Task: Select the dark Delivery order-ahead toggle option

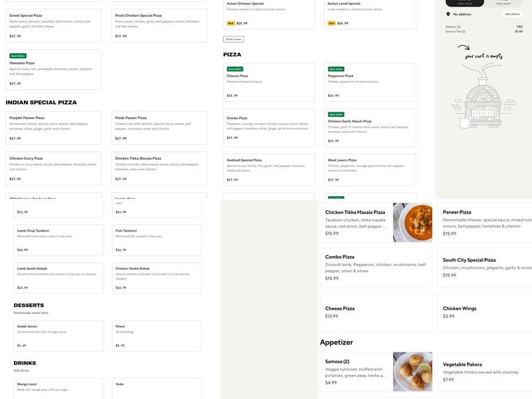Action: 465,3
